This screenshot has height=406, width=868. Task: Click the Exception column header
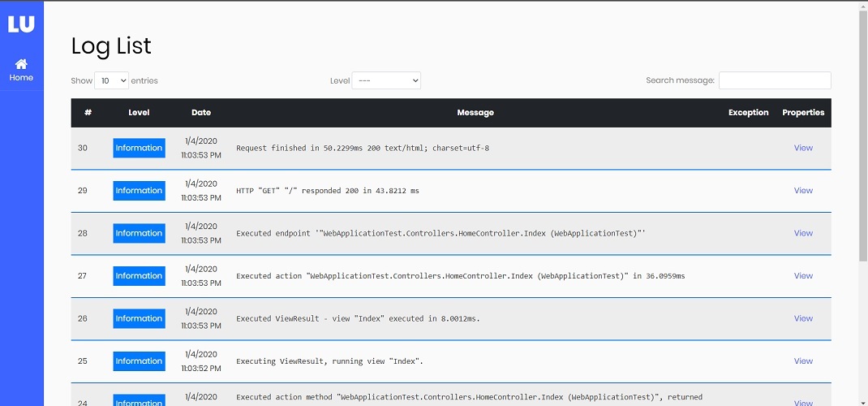[749, 112]
